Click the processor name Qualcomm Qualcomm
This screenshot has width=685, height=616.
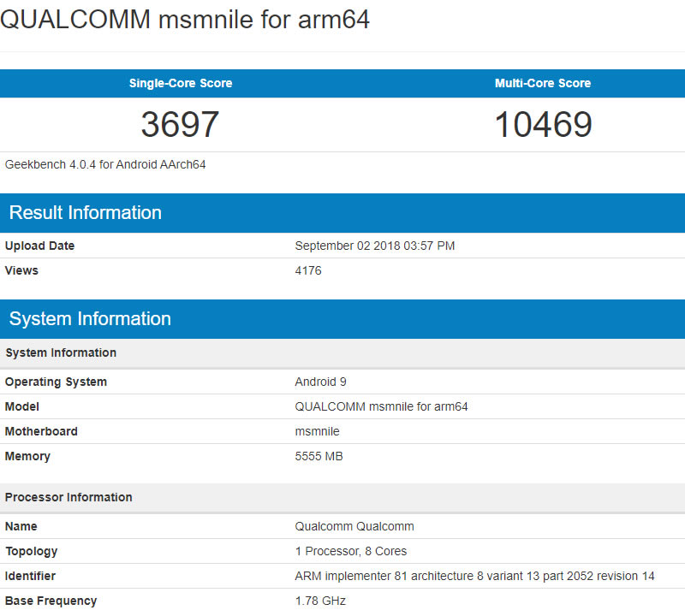coord(354,526)
